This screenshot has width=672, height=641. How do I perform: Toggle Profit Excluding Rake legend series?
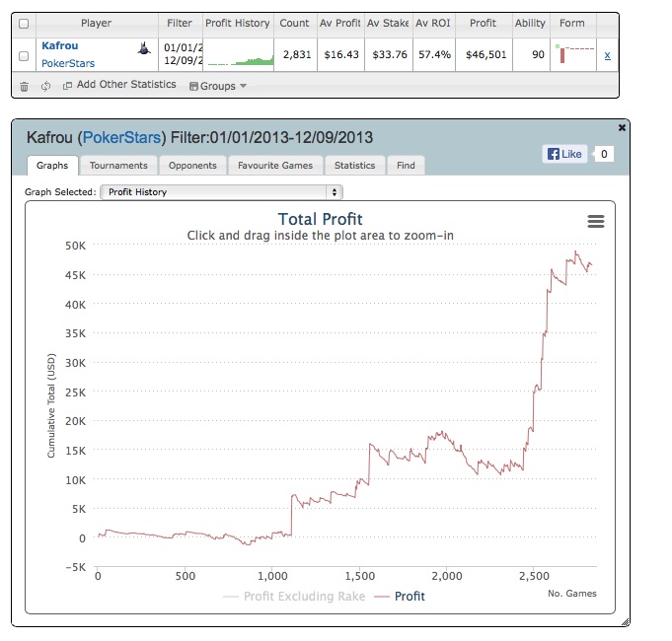pos(294,596)
